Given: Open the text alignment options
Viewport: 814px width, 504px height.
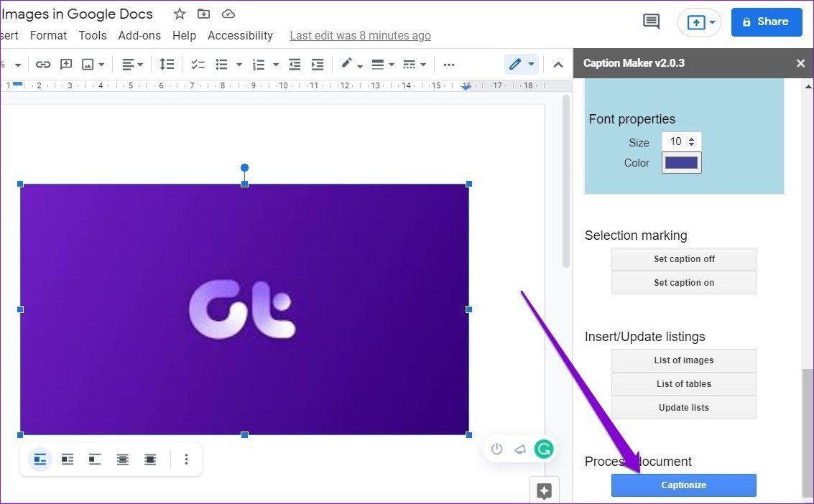Looking at the screenshot, I should pos(128,65).
